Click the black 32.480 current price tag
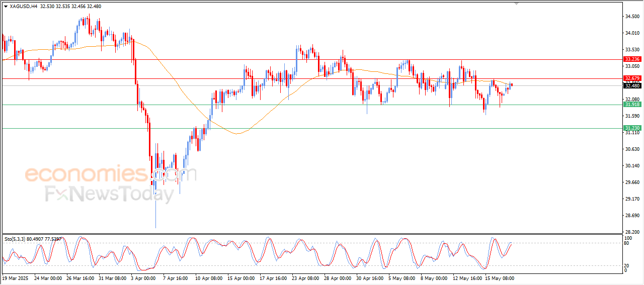Viewport: 644px width, 285px height. [632, 85]
